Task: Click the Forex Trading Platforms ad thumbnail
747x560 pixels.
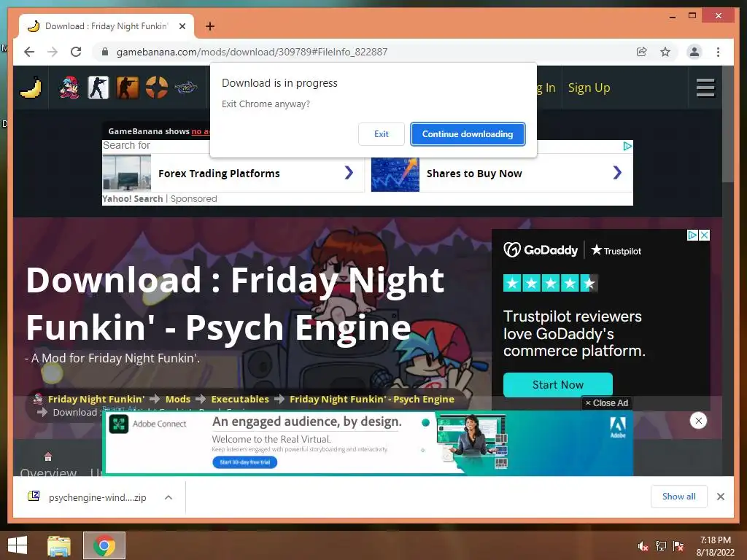Action: (127, 172)
